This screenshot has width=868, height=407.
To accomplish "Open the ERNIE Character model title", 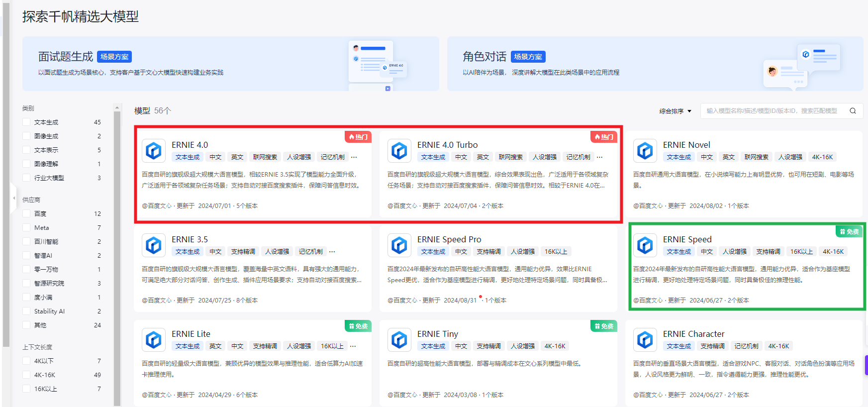I will (x=693, y=334).
